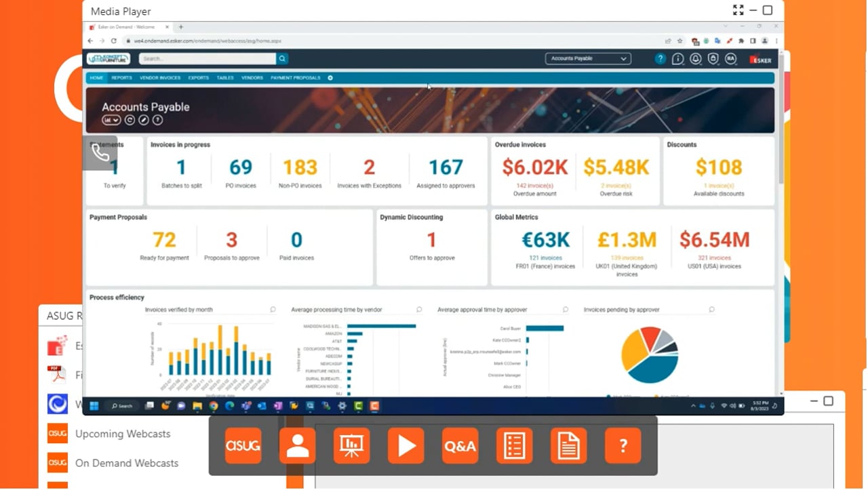Zoom the Average processing time by vendor chart
The width and height of the screenshot is (868, 490).
pyautogui.click(x=419, y=310)
